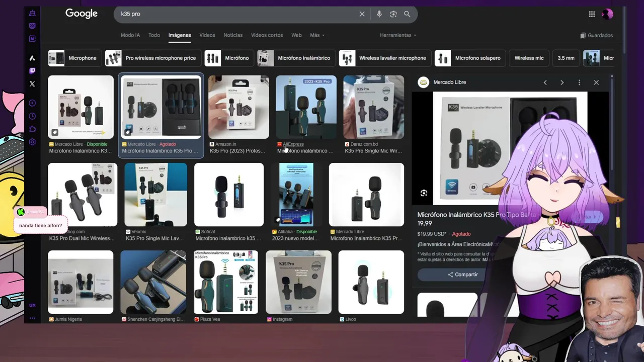
Task: Switch to the Videos tab
Action: coord(207,35)
